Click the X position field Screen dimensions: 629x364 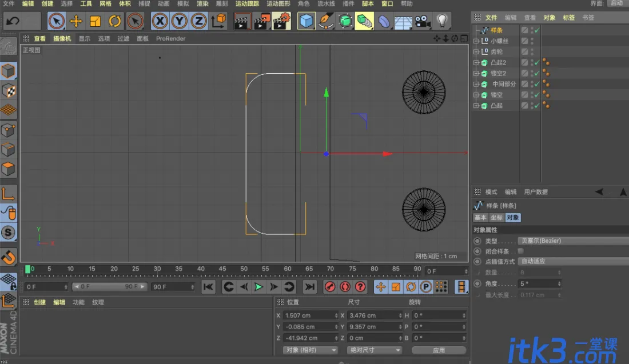pyautogui.click(x=310, y=315)
